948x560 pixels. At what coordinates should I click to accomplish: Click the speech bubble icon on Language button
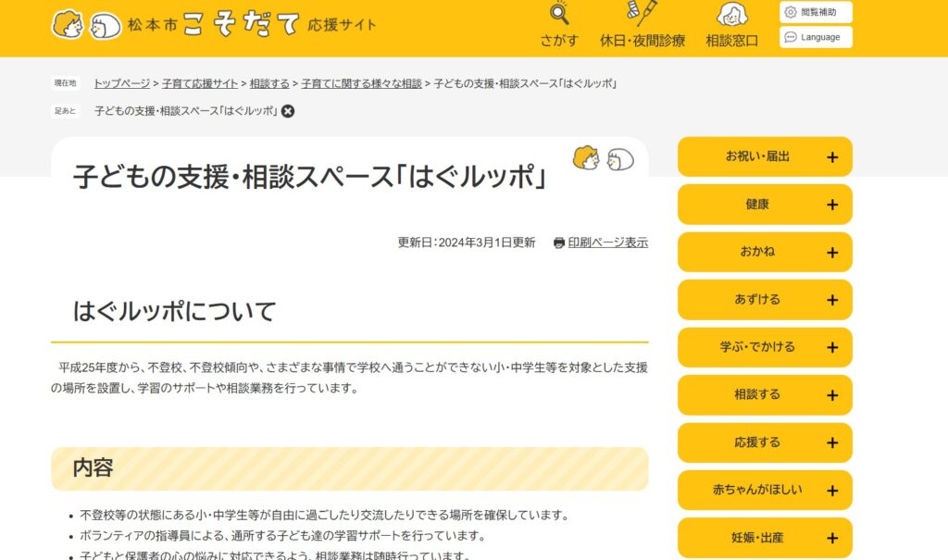point(791,37)
